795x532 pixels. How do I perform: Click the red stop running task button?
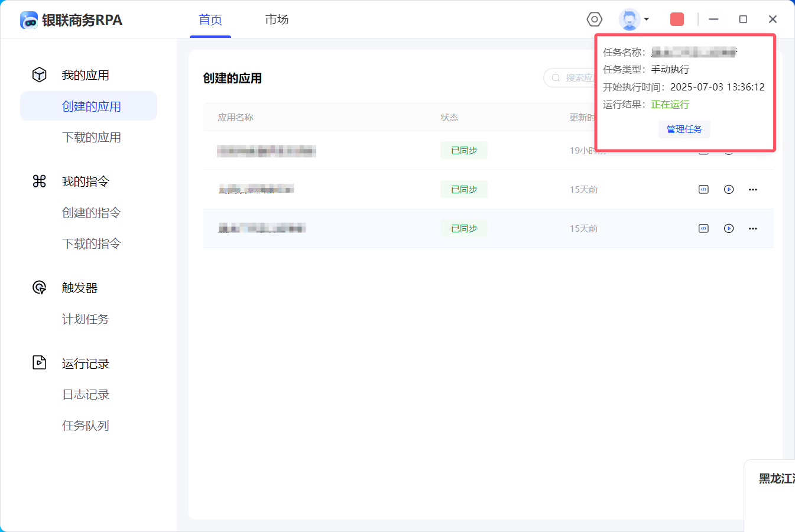tap(677, 20)
